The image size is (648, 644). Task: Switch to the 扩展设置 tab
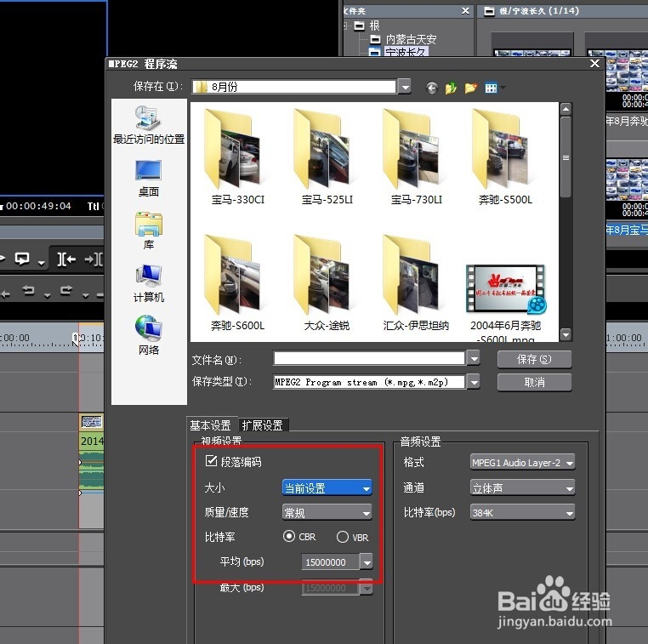pos(264,425)
